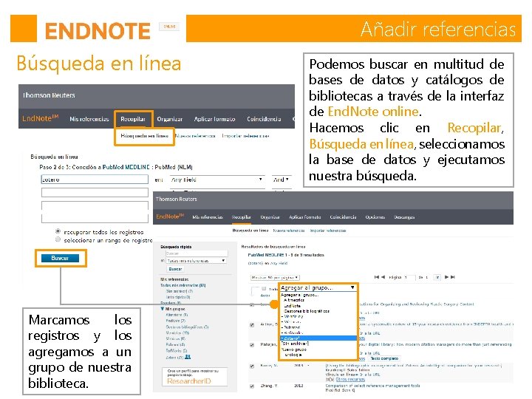The height and width of the screenshot is (399, 532).
Task: Open 'Zotero (2)' sidebar group
Action: point(174,358)
